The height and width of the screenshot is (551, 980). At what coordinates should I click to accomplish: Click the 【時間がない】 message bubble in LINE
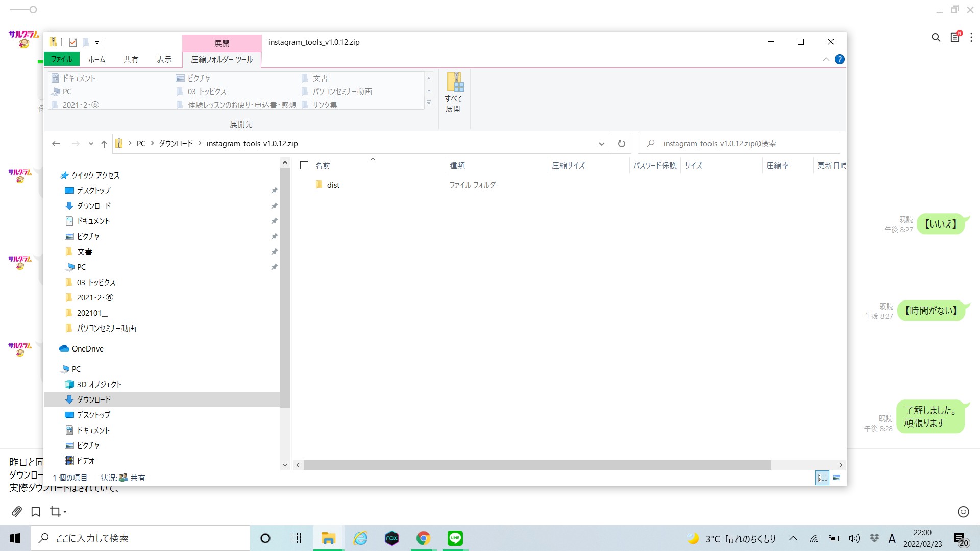931,311
